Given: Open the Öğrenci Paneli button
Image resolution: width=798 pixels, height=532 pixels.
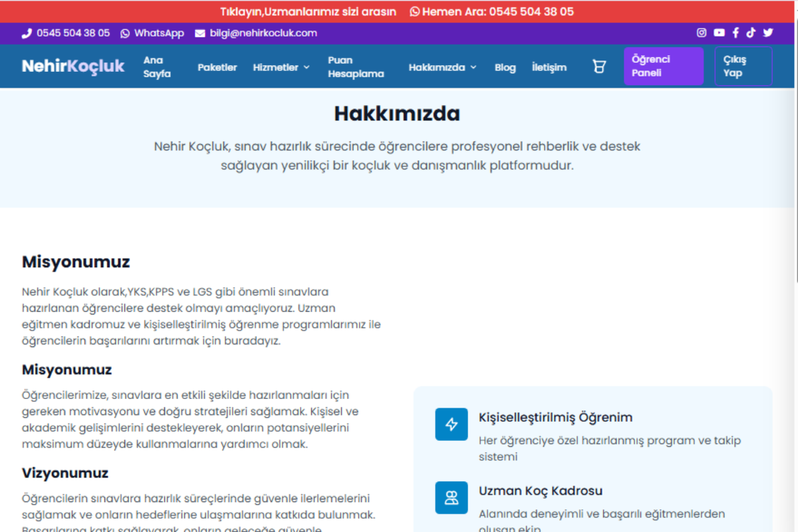Looking at the screenshot, I should [x=663, y=66].
